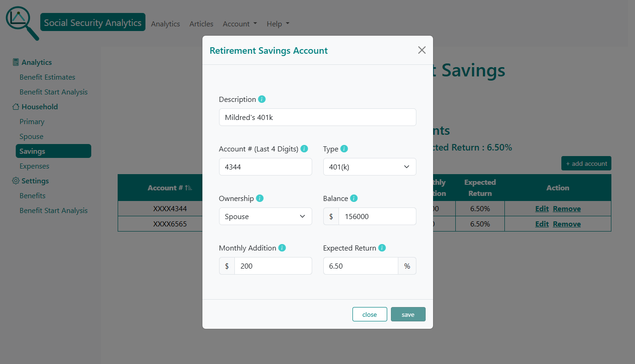This screenshot has width=635, height=364.
Task: Click the Balance info tooltip icon
Action: pyautogui.click(x=354, y=198)
